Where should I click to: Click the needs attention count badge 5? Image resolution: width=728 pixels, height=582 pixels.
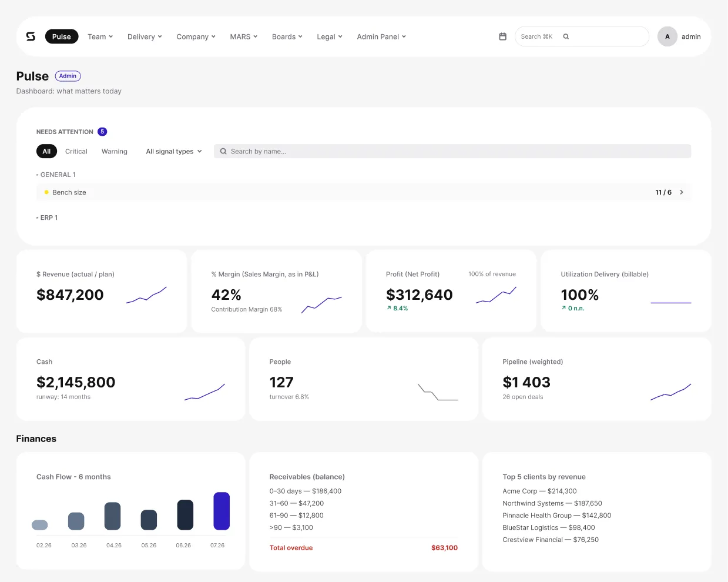coord(102,132)
